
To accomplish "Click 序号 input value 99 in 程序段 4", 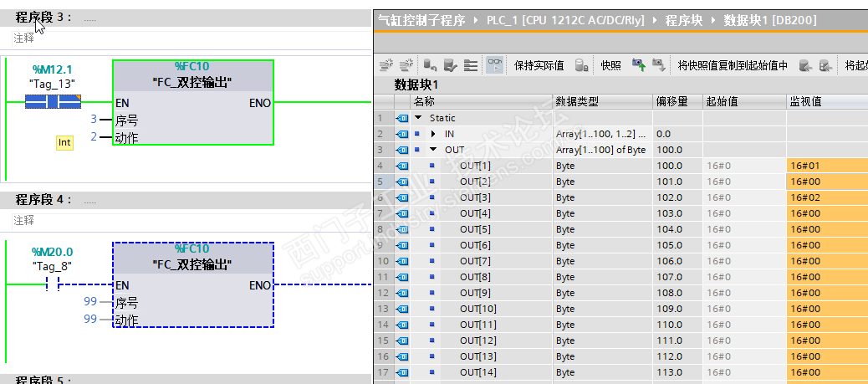I will 90,301.
